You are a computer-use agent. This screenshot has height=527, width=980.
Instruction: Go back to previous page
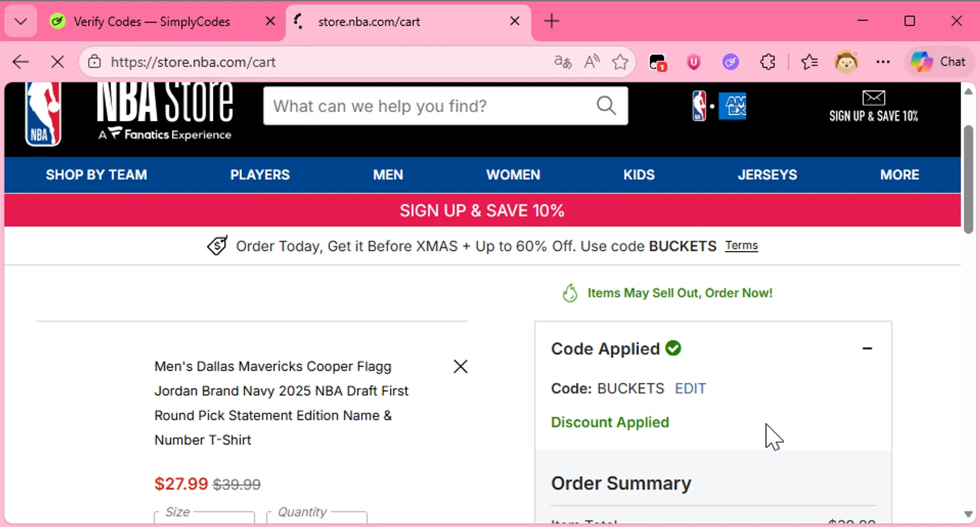click(21, 62)
